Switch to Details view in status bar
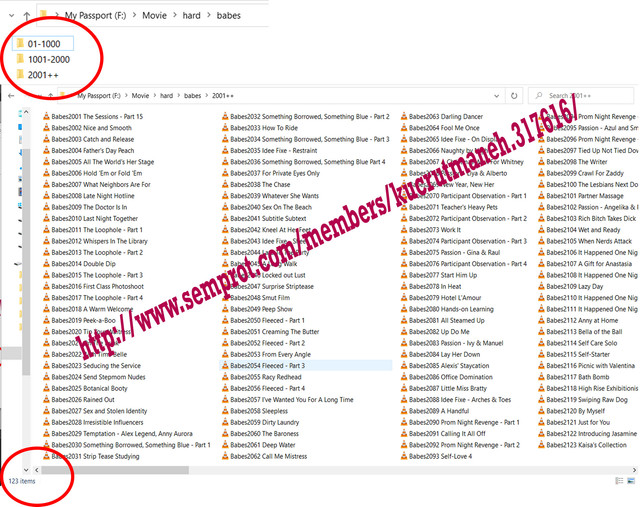Viewport: 640px width, 507px height. coord(619,481)
